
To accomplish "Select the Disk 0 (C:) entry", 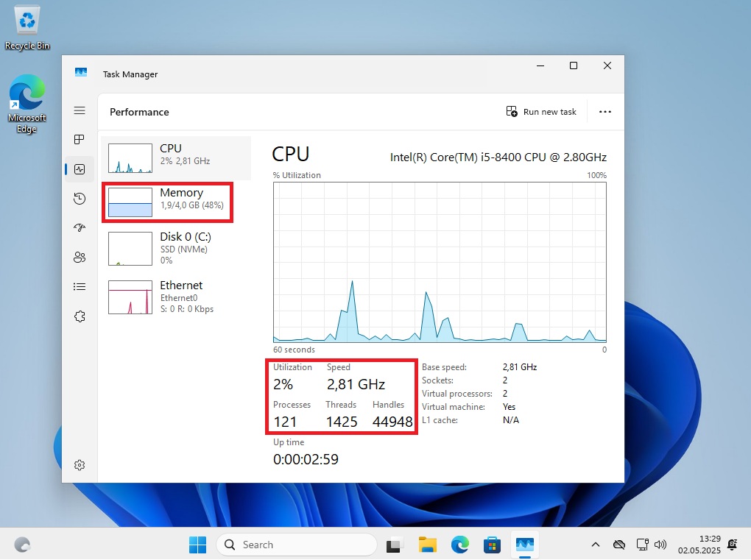I will coord(176,248).
